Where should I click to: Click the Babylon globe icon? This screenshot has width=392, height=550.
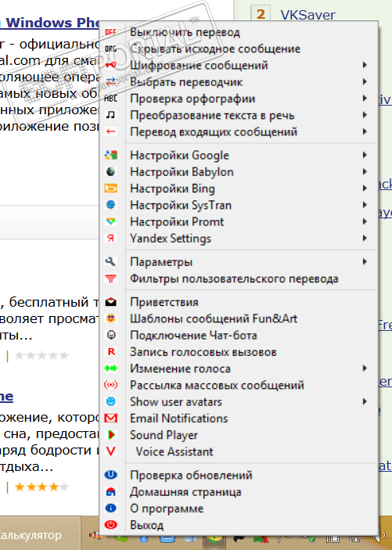pos(110,171)
